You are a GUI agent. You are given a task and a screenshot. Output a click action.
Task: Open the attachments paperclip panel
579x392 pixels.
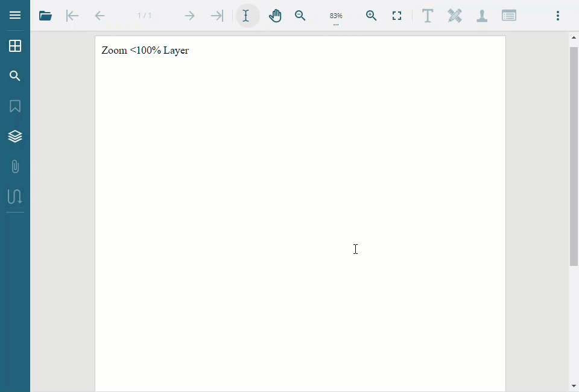click(14, 166)
